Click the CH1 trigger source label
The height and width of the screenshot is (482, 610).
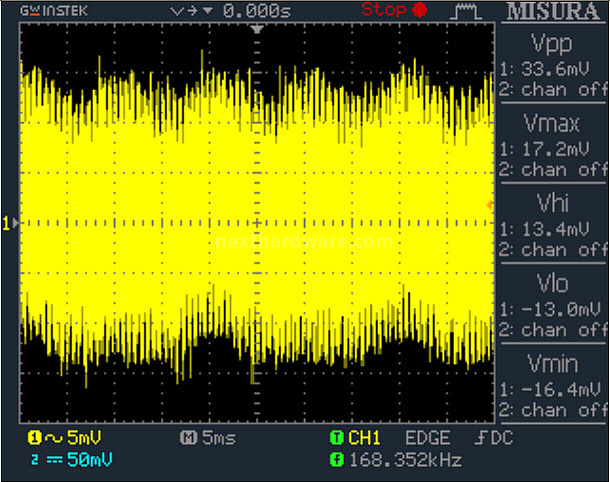click(364, 438)
